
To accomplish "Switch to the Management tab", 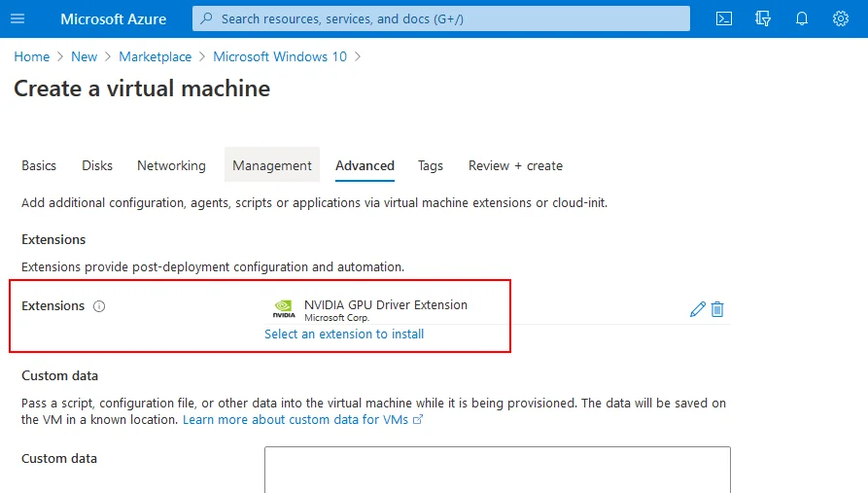I will coord(272,165).
